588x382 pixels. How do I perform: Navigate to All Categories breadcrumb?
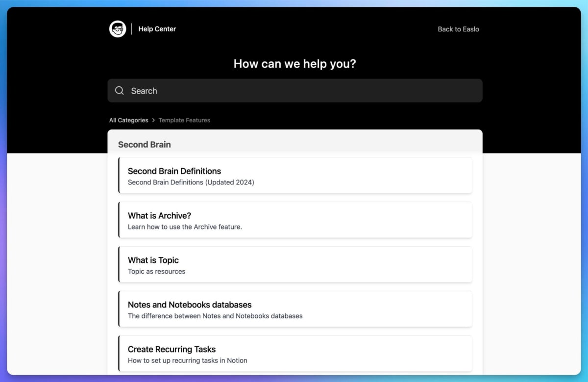point(128,120)
